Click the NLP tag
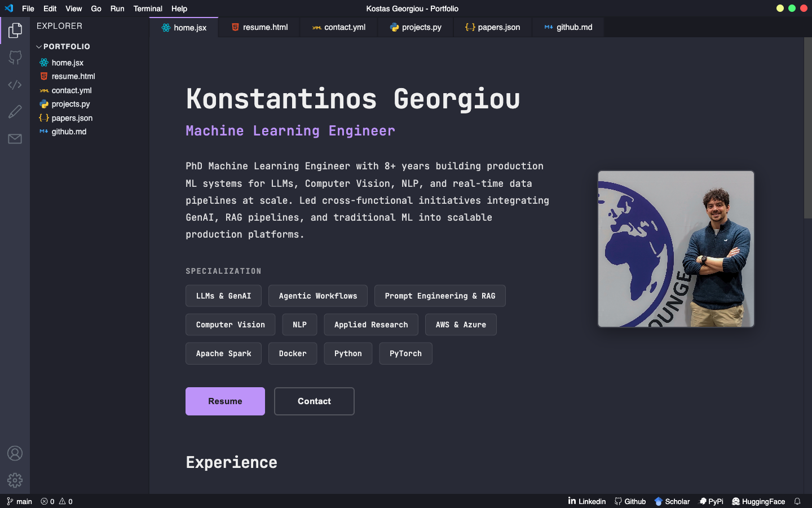Viewport: 812px width, 508px height. pyautogui.click(x=299, y=325)
